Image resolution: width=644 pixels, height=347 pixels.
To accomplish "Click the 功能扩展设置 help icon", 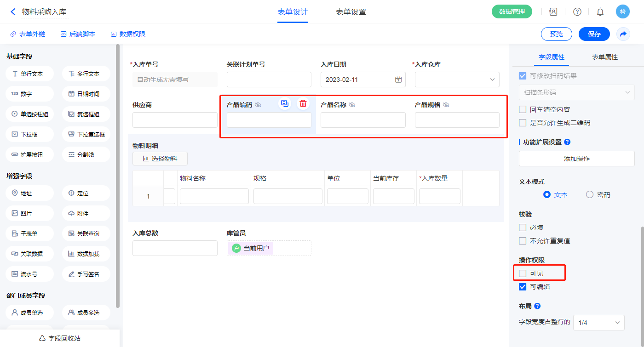I will coord(567,142).
